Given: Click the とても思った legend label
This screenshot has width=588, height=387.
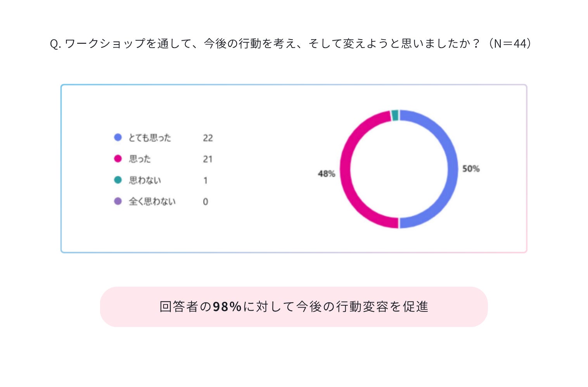Looking at the screenshot, I should 150,138.
